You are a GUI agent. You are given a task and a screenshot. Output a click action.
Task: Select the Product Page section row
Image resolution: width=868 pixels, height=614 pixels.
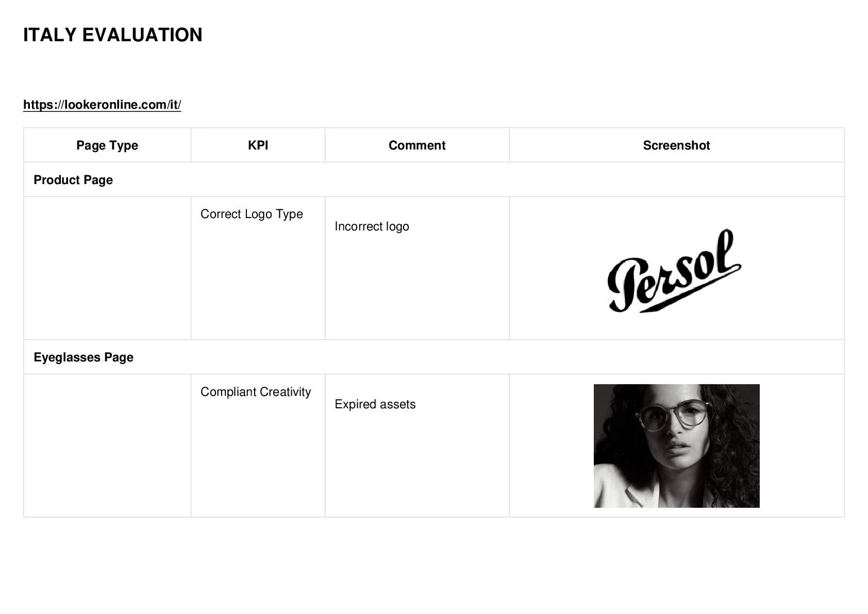(x=434, y=179)
